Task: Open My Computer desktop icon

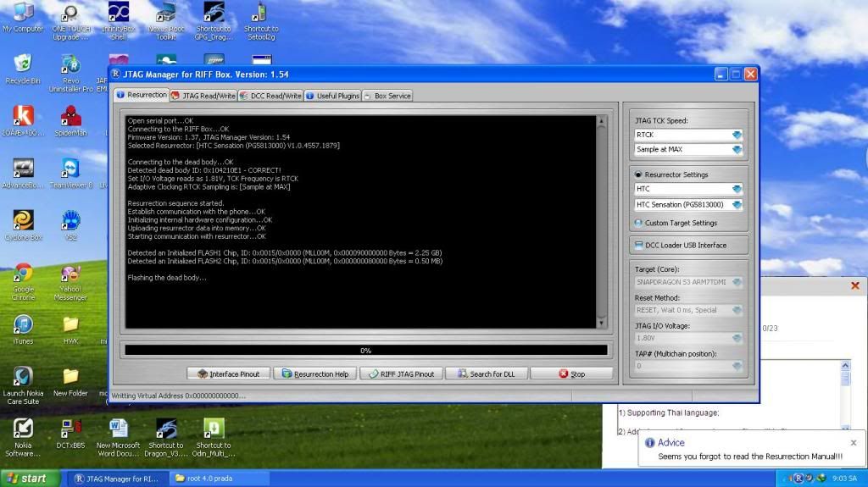Action: click(23, 18)
